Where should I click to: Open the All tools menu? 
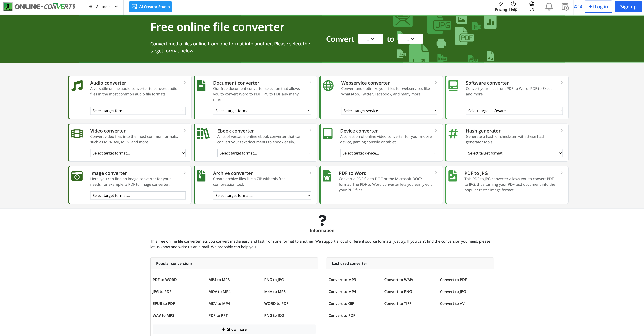pyautogui.click(x=103, y=7)
